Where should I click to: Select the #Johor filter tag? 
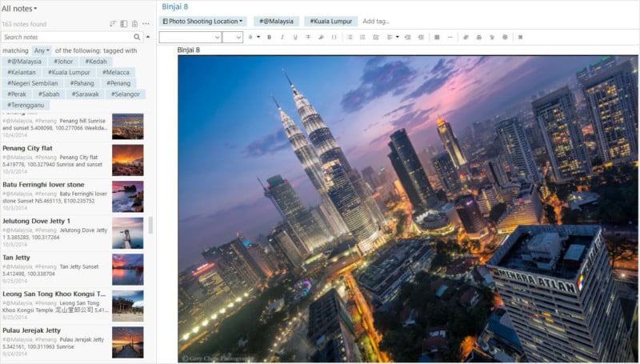click(x=63, y=62)
